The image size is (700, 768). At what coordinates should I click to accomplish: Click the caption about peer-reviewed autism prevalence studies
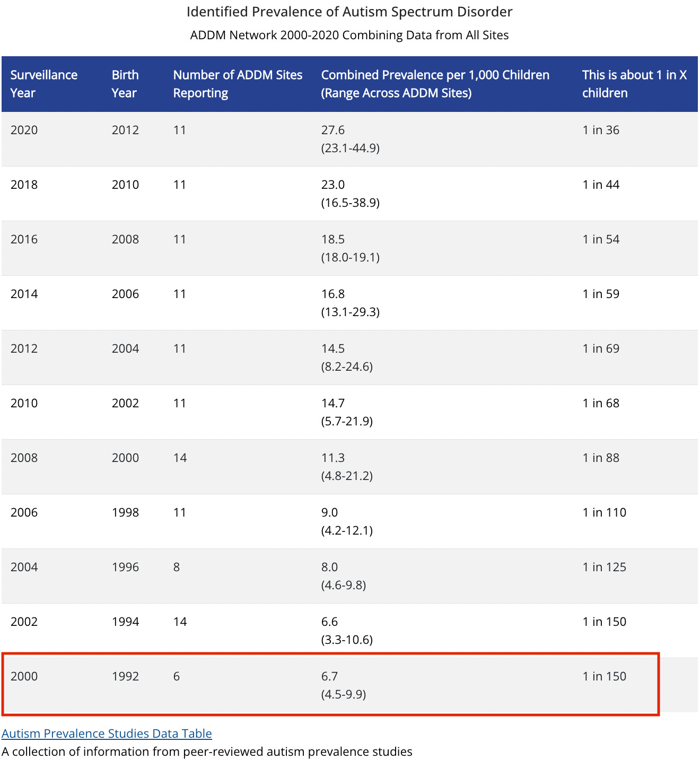(207, 752)
